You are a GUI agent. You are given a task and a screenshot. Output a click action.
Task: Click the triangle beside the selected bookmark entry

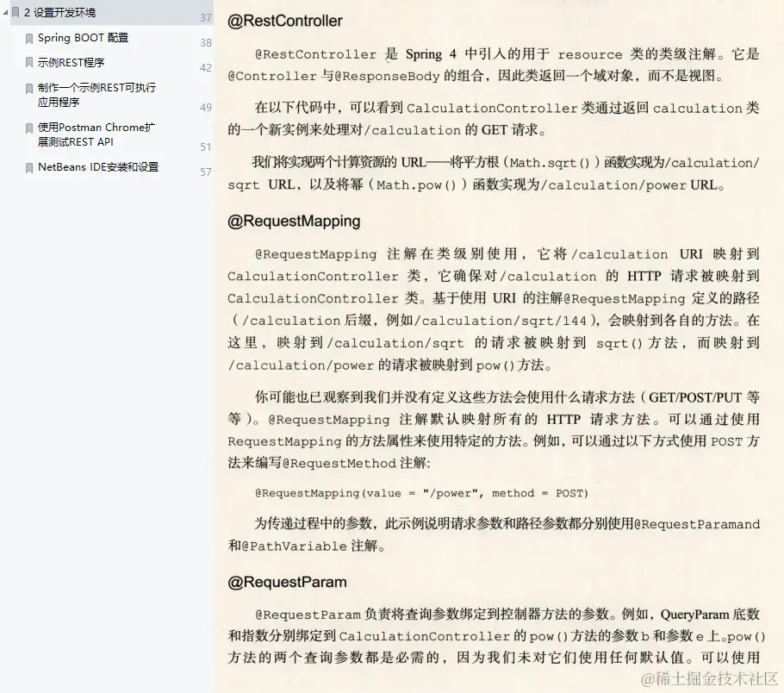click(x=4, y=13)
